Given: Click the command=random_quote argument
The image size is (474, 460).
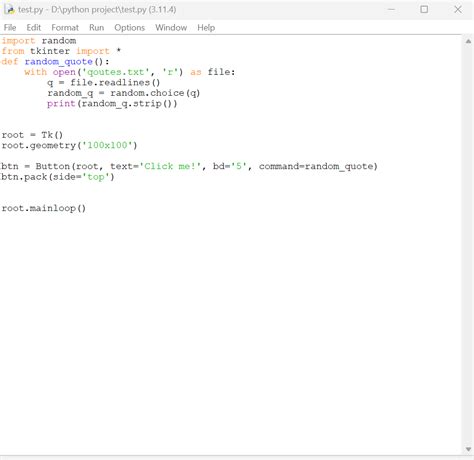Looking at the screenshot, I should pyautogui.click(x=315, y=166).
